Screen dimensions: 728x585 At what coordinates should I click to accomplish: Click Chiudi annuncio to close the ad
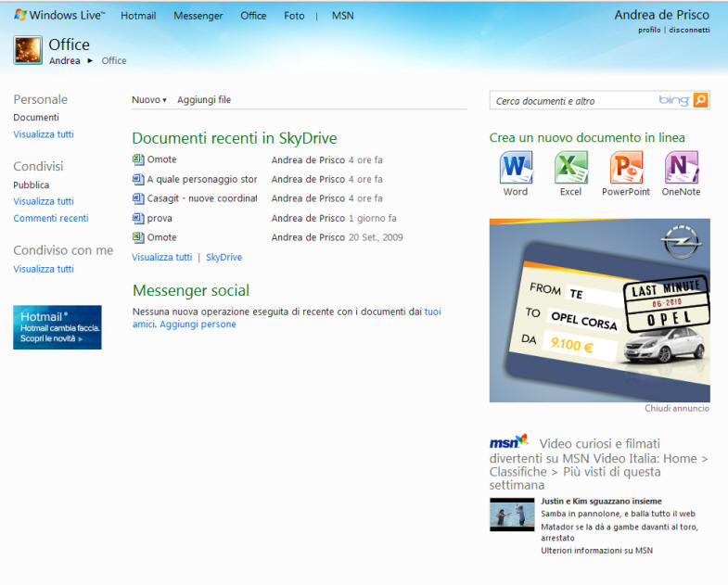point(677,408)
